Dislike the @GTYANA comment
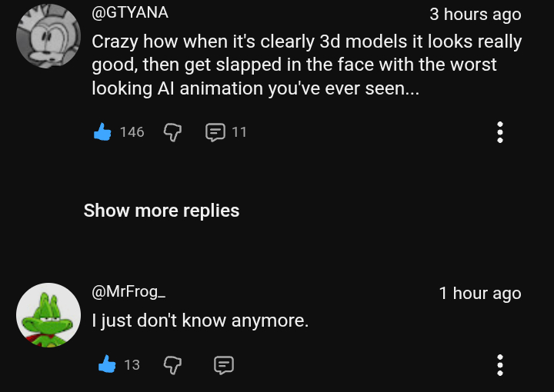The height and width of the screenshot is (392, 554). click(x=172, y=132)
